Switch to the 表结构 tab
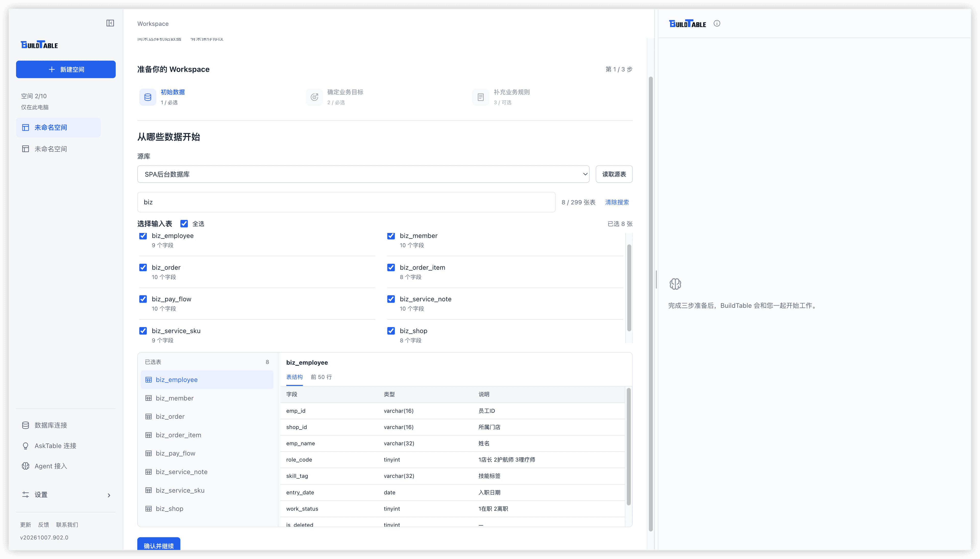The image size is (980, 559). click(x=295, y=377)
